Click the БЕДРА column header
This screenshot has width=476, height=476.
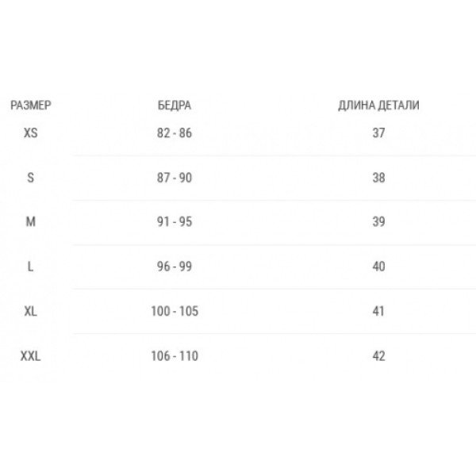[x=175, y=106]
